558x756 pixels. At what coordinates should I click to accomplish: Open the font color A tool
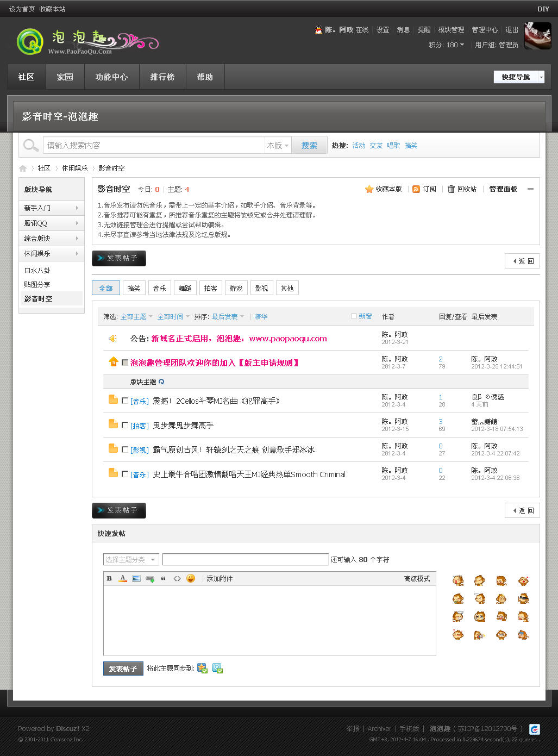coord(123,578)
